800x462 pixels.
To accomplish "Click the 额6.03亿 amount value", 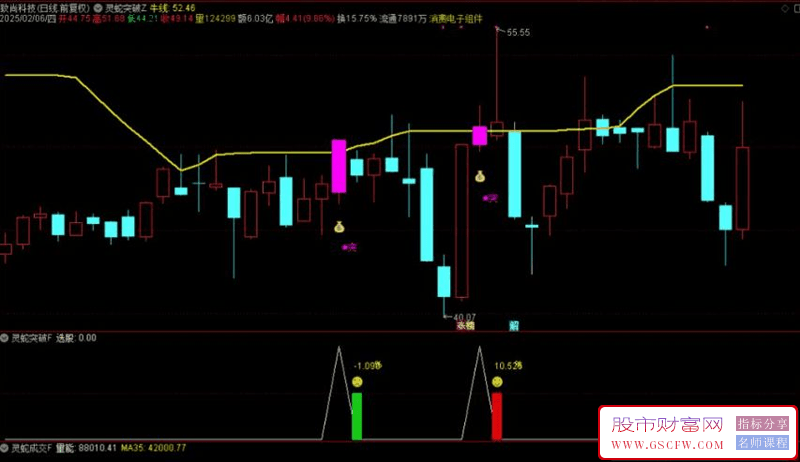I will click(256, 19).
